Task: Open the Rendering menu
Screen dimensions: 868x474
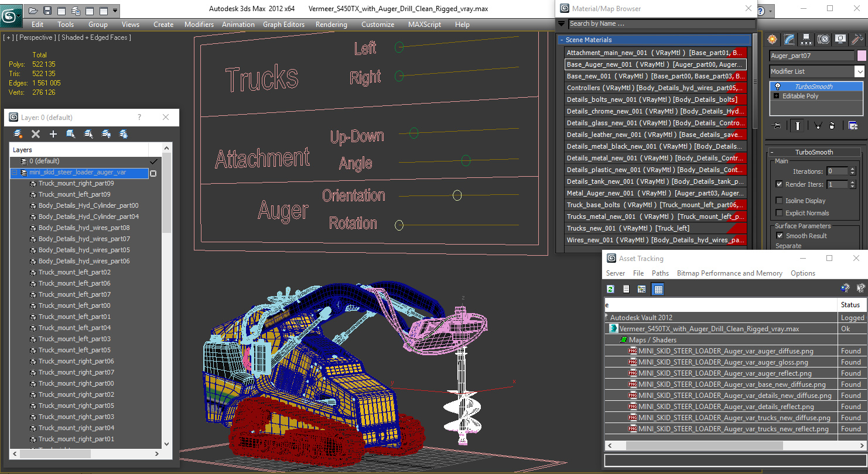Action: (x=332, y=25)
